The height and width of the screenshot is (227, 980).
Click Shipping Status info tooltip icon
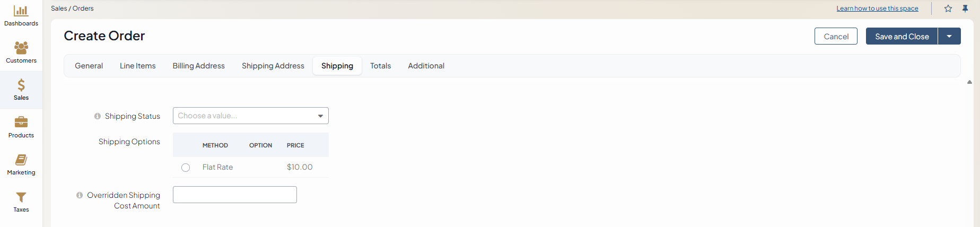point(98,116)
